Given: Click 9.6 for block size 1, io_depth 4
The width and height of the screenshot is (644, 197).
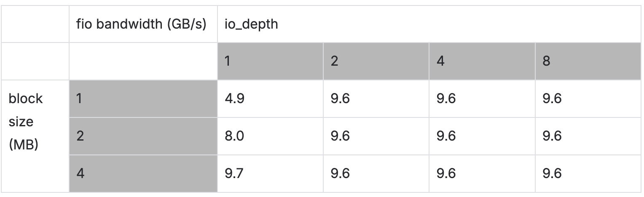Looking at the screenshot, I should [482, 99].
